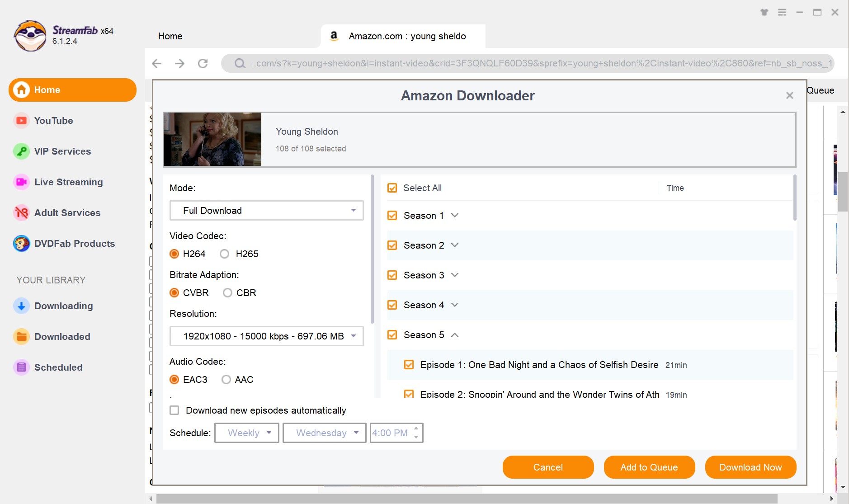
Task: Click the episode list vertical scrollbar
Action: [x=795, y=198]
